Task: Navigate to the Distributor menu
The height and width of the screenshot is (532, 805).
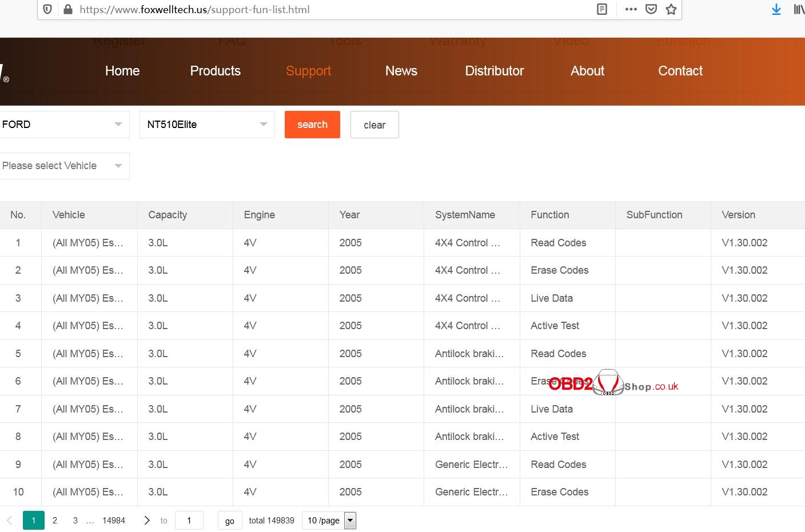Action: [x=494, y=71]
